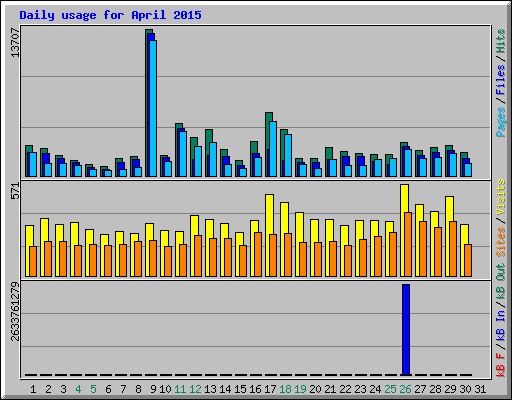The width and height of the screenshot is (512, 400).
Task: Click day label '22' on the axis
Action: (x=345, y=389)
